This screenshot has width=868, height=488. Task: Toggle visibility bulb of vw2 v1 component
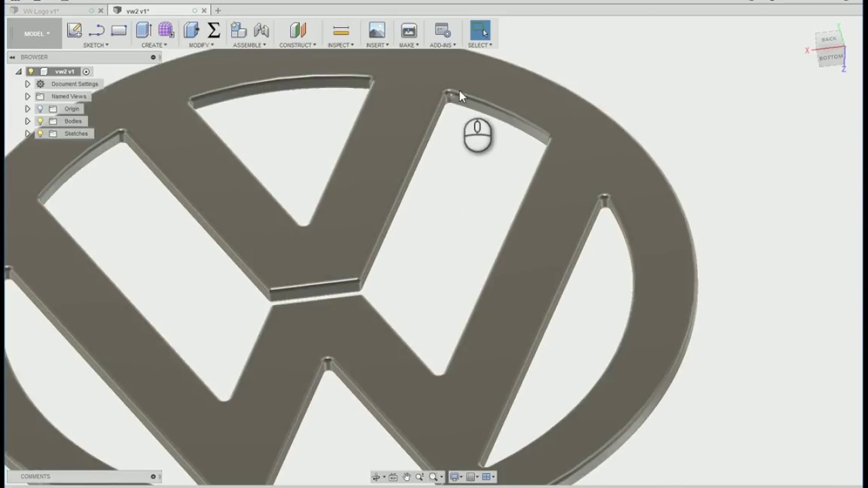coord(31,71)
